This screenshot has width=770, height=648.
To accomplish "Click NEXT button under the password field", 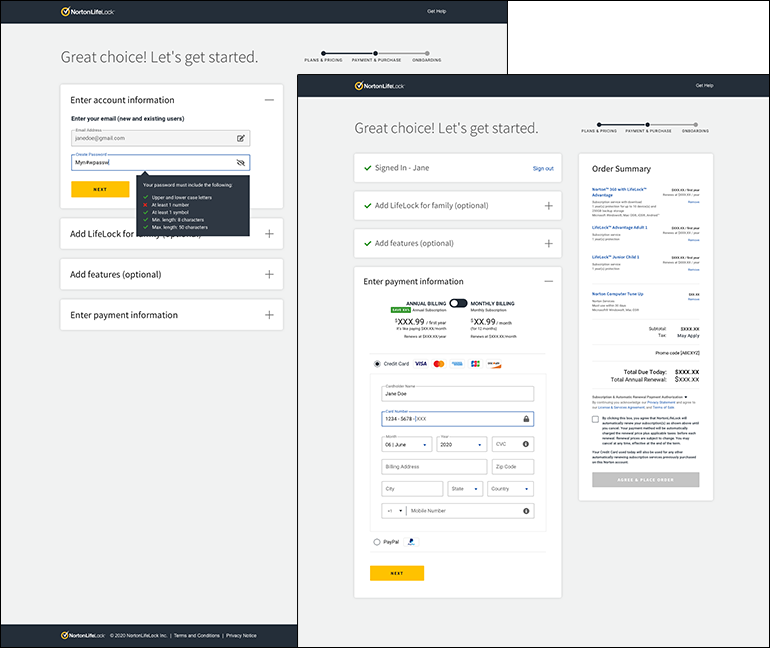I will (100, 189).
